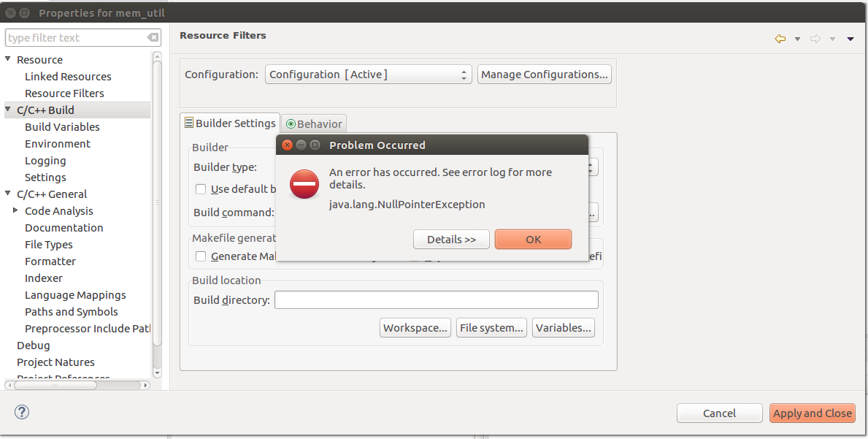Screen dimensions: 868x439
Task: Click the yellow back navigation arrow
Action: point(780,39)
